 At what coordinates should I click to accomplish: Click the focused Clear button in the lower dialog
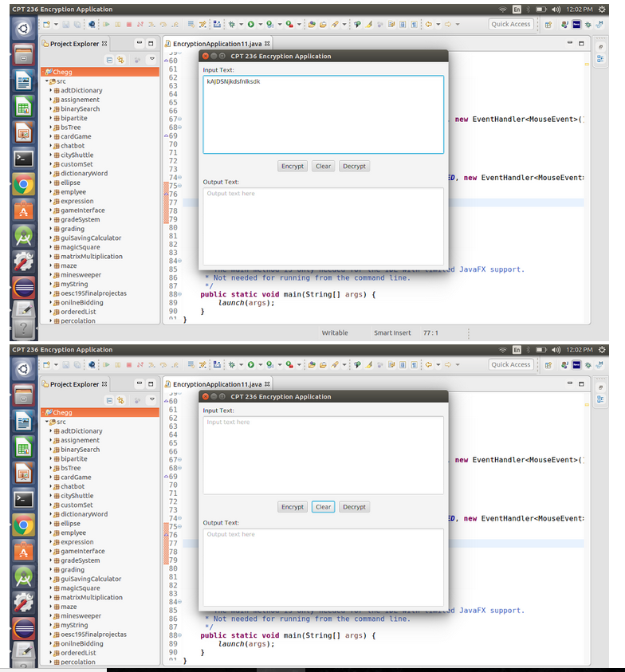(323, 507)
